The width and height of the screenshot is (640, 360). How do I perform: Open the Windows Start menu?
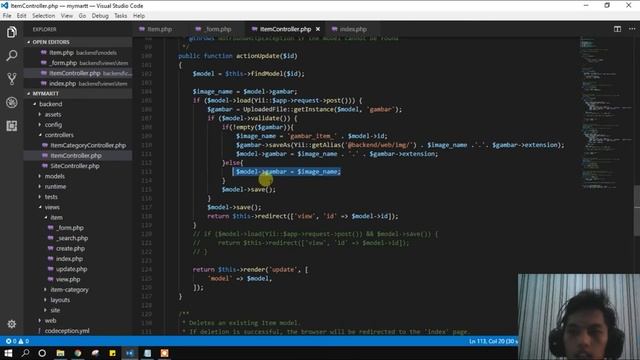point(8,353)
